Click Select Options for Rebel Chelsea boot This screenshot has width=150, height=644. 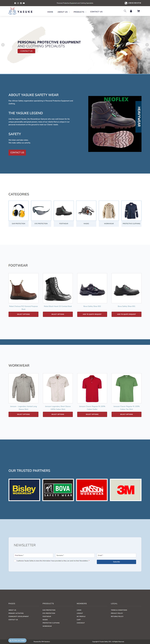click(x=23, y=314)
